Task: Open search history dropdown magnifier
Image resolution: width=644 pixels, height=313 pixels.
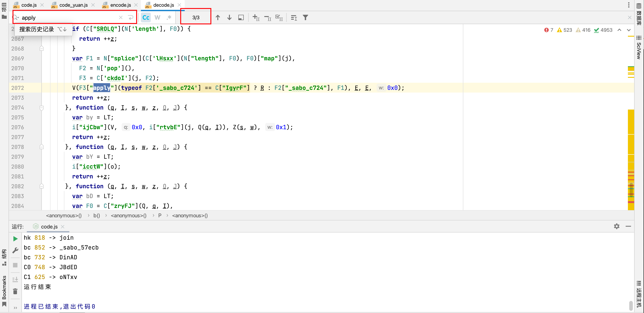Action: coord(16,17)
